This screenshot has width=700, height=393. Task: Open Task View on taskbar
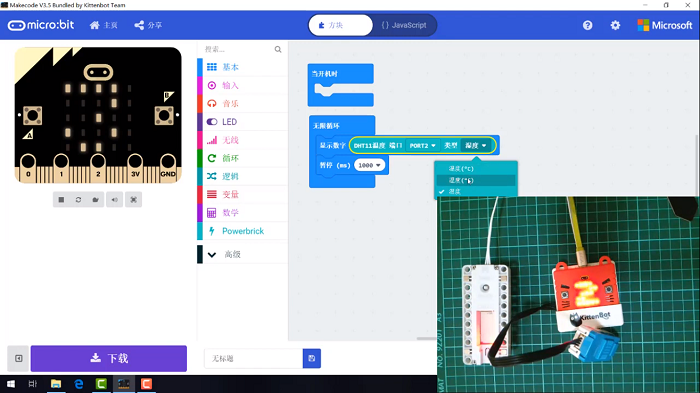33,384
